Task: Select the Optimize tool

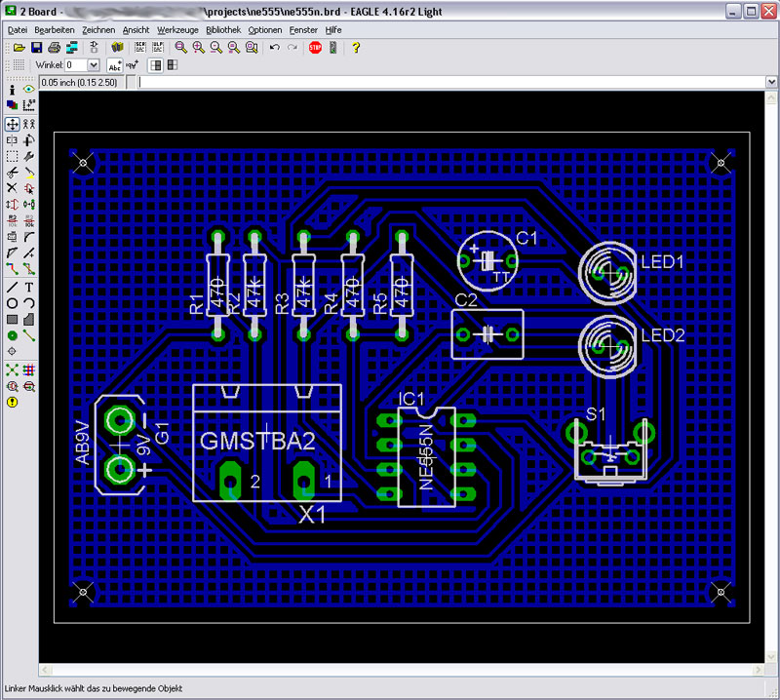Action: [29, 253]
